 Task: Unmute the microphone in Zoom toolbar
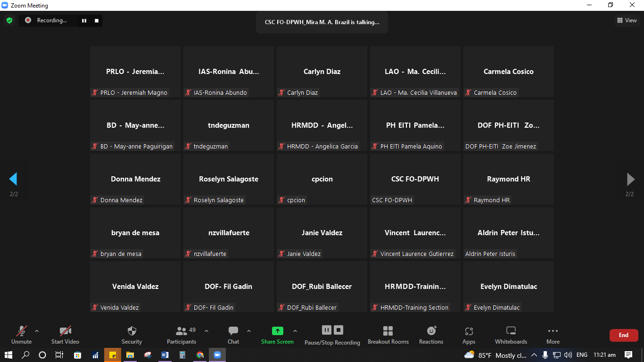(x=21, y=335)
